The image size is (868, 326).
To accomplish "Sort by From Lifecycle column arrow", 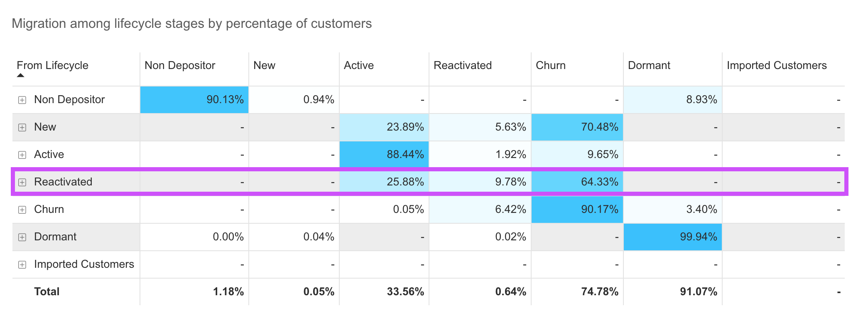I will coord(20,76).
